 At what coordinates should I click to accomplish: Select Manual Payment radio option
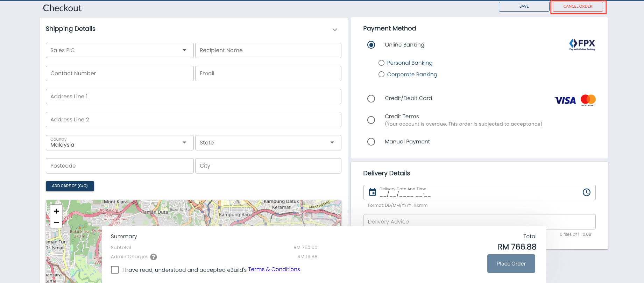click(x=371, y=142)
